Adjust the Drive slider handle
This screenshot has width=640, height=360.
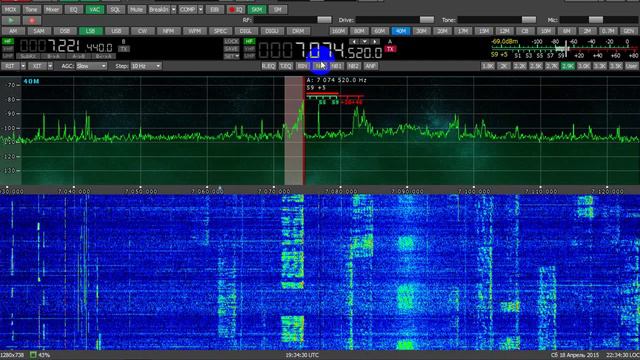(427, 20)
